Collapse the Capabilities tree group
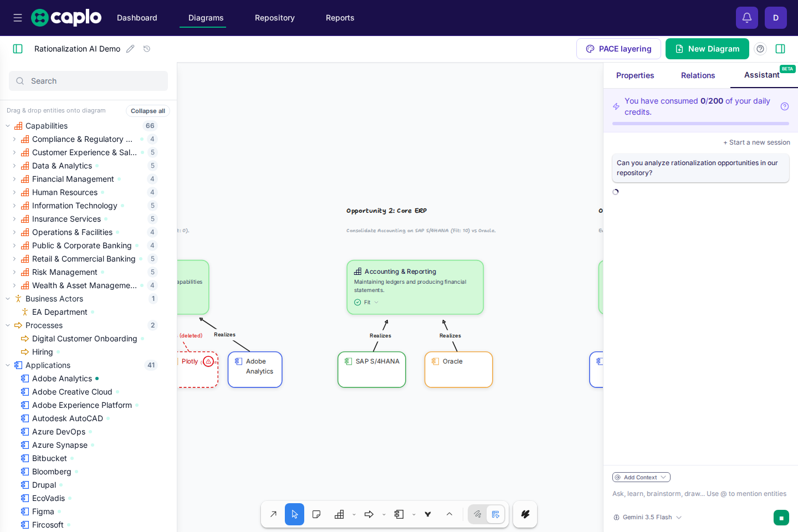 (x=8, y=126)
